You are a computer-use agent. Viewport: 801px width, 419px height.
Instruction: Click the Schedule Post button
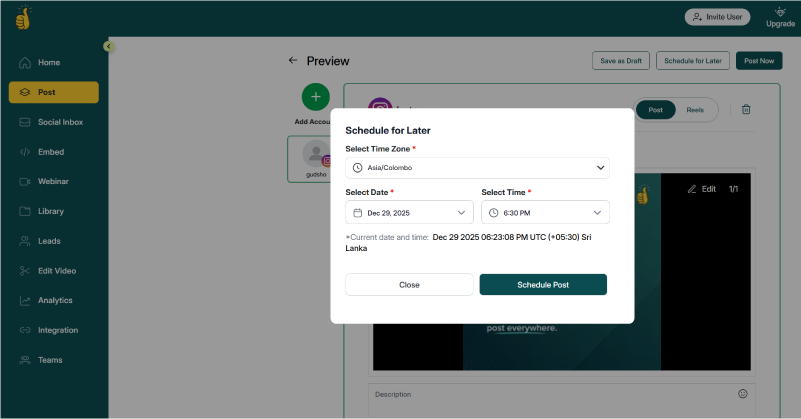(543, 285)
